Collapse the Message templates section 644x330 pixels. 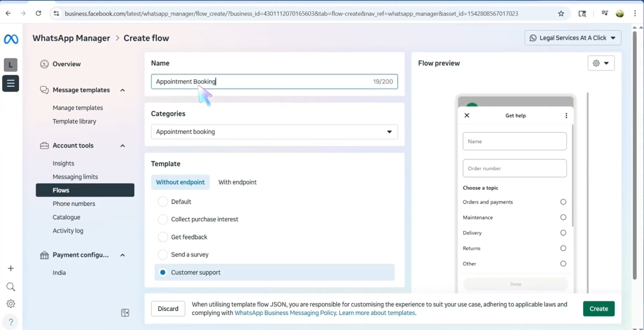coord(122,90)
